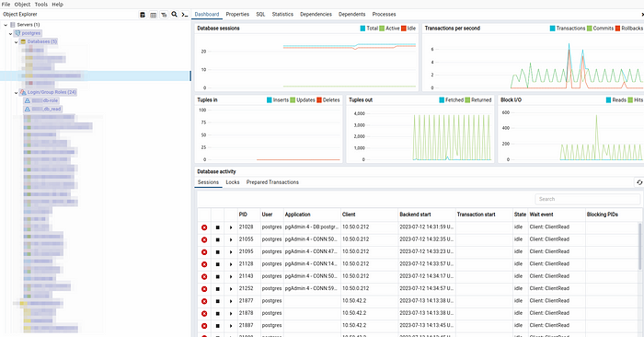Expand details of session PID 21055
This screenshot has height=337, width=644.
coord(231,239)
